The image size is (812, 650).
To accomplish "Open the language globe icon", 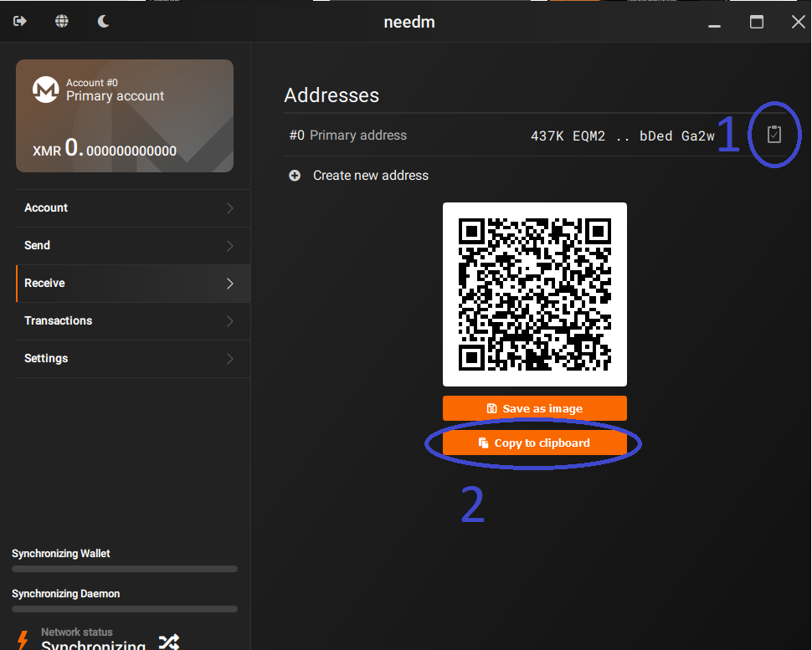I will point(61,21).
